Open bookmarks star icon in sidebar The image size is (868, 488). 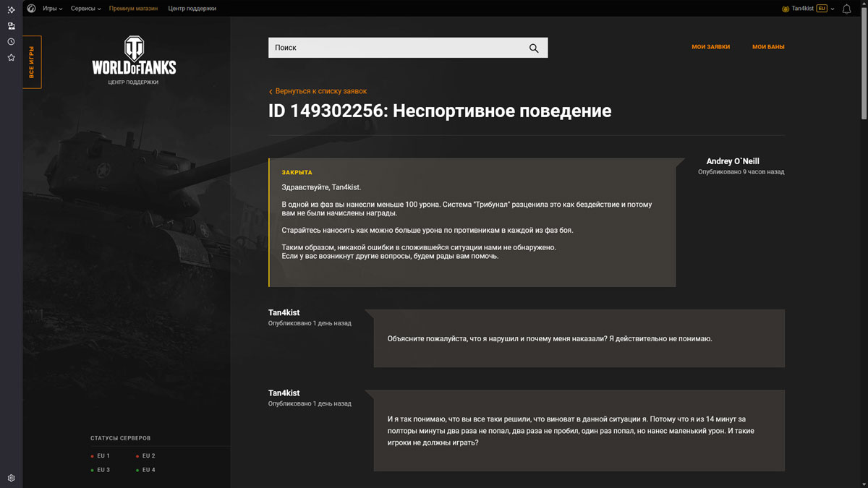pos(11,57)
